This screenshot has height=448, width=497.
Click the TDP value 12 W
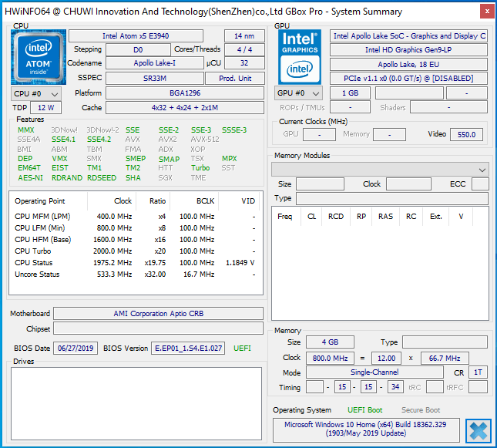coord(46,107)
